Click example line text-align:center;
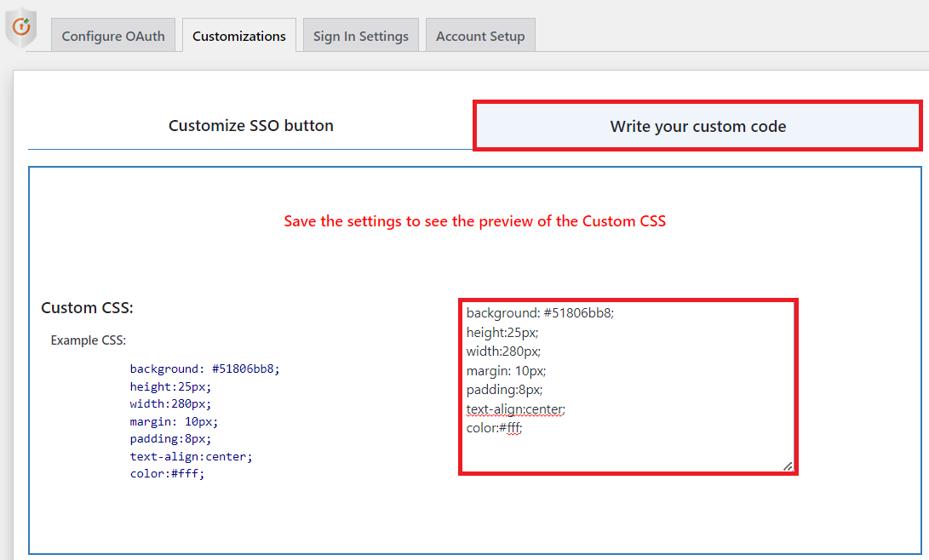 coord(191,456)
